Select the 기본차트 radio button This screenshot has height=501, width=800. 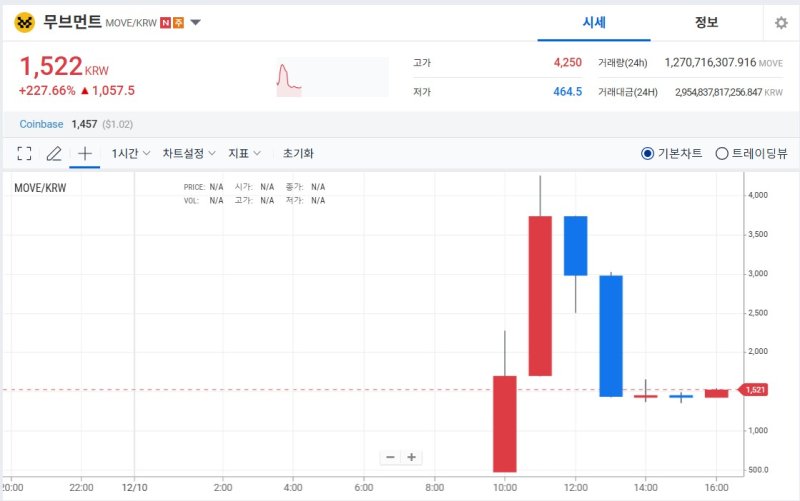tap(648, 154)
